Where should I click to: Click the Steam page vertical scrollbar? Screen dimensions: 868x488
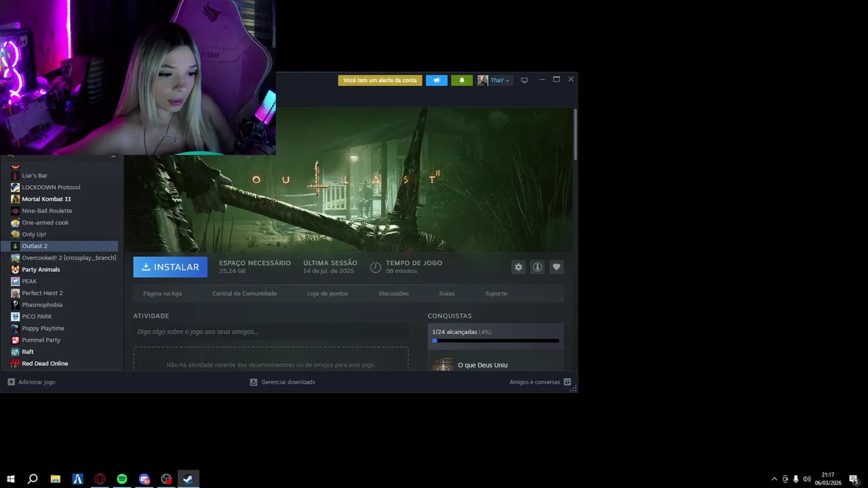(575, 134)
